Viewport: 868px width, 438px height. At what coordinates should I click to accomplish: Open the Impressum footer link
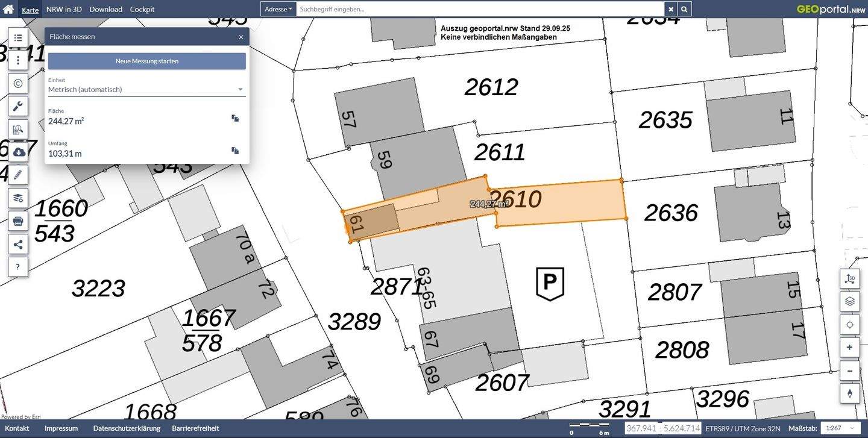coord(61,428)
